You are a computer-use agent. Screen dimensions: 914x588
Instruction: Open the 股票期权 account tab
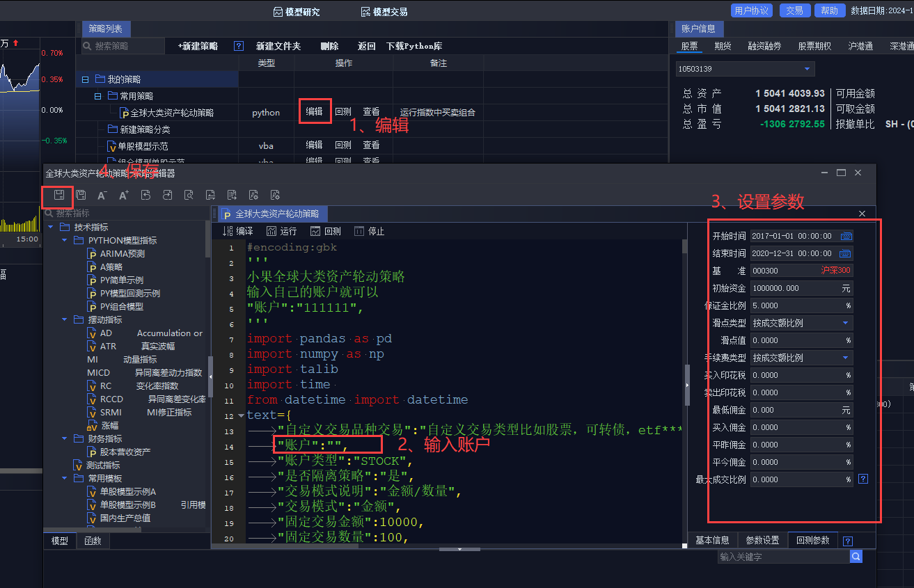[814, 46]
